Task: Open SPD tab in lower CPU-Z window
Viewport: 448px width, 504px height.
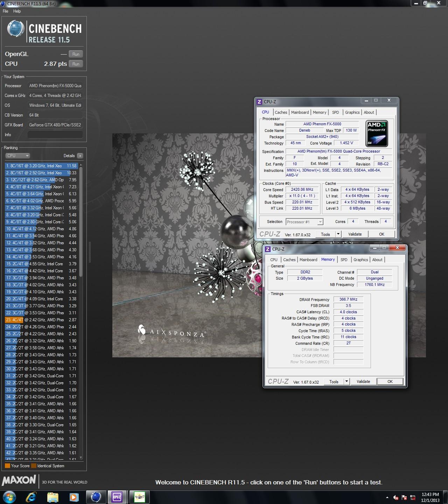Action: (x=344, y=260)
